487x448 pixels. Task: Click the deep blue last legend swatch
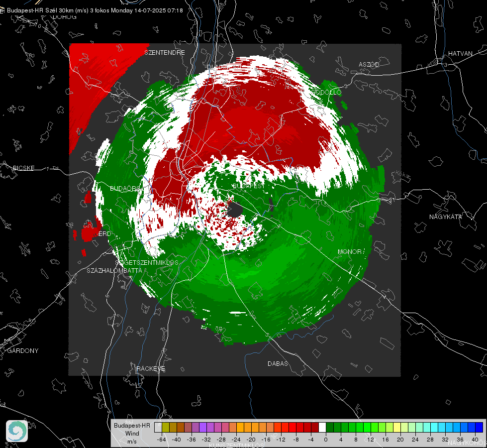(x=479, y=427)
